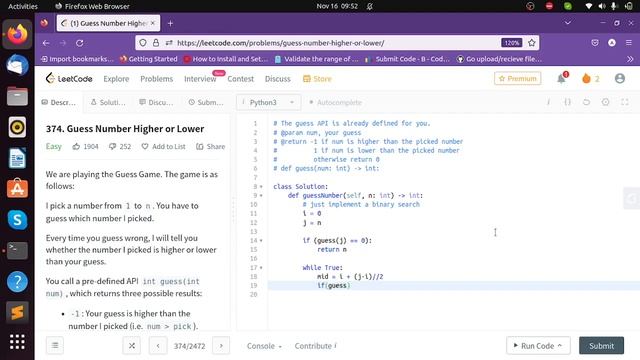Click the Guess Number Higher browser tab
640x360 pixels.
pos(108,23)
